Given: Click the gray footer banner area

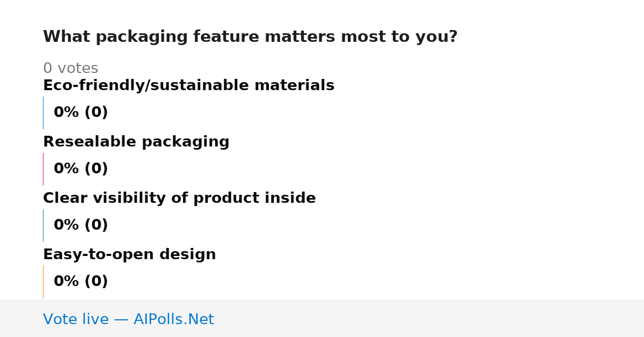Looking at the screenshot, I should coord(322,318).
